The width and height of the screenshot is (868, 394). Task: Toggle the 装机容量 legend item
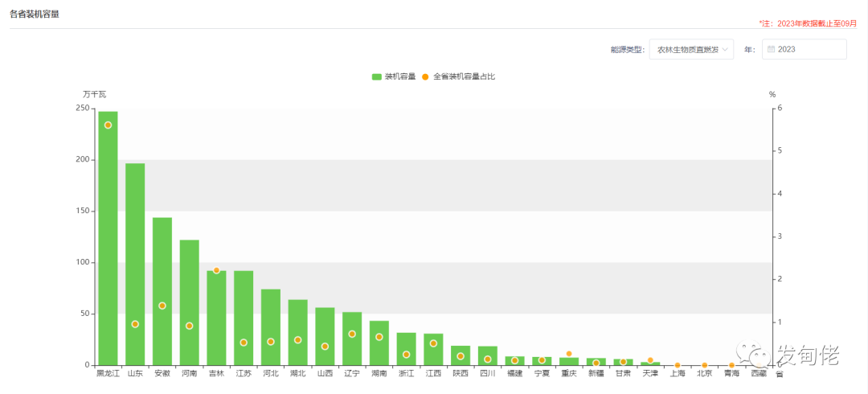click(394, 76)
